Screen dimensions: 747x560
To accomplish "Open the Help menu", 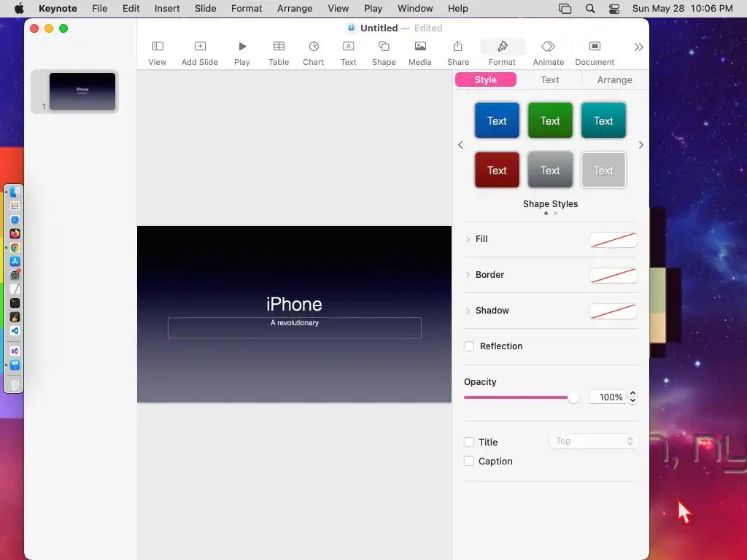I will coord(458,9).
